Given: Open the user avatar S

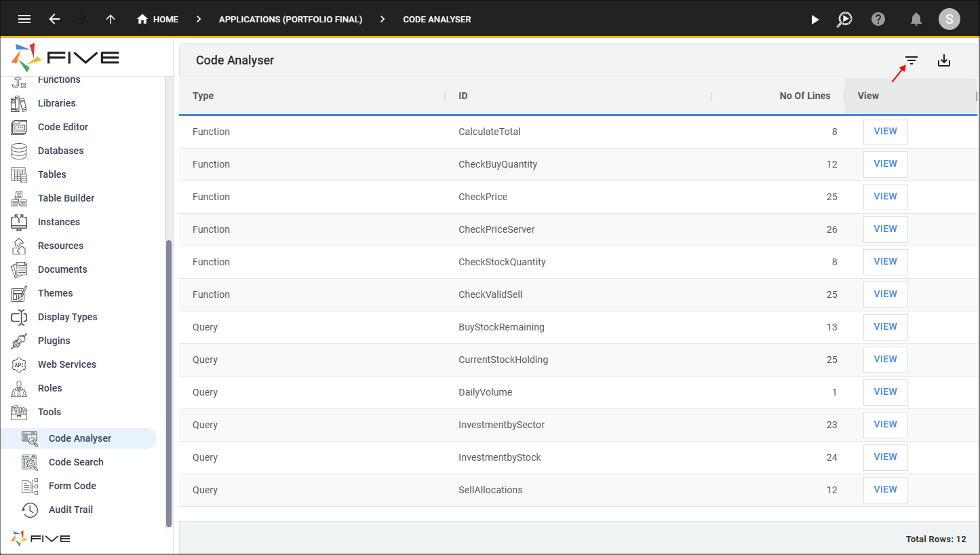Looking at the screenshot, I should click(949, 19).
